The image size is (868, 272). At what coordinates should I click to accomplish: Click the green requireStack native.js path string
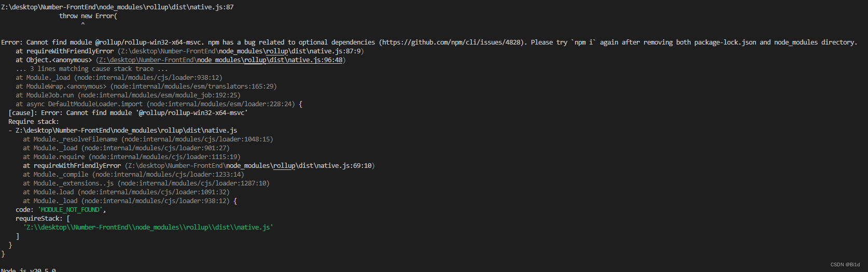point(148,227)
